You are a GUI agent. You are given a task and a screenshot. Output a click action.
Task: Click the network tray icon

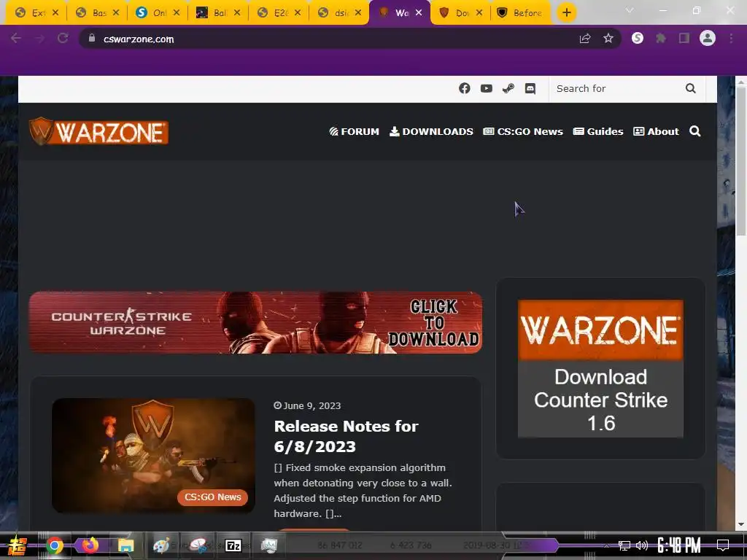click(x=624, y=545)
